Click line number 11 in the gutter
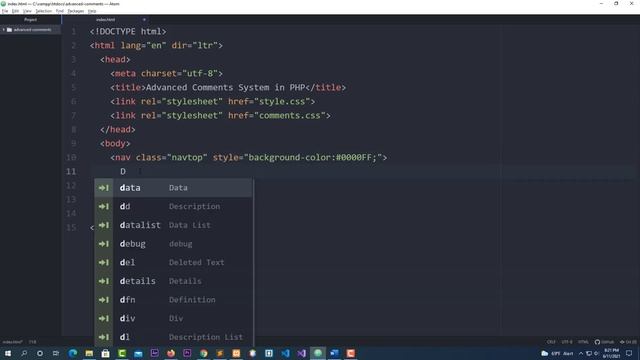This screenshot has width=640, height=360. tap(71, 171)
